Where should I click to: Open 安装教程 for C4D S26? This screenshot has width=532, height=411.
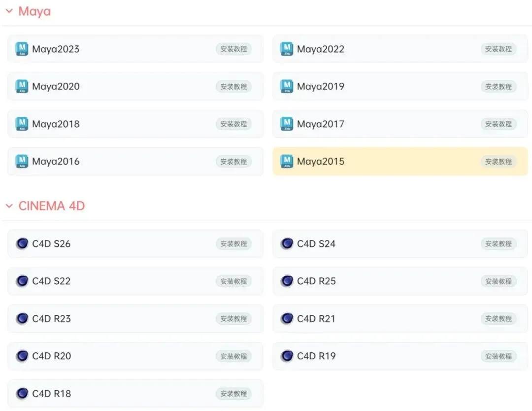[234, 243]
